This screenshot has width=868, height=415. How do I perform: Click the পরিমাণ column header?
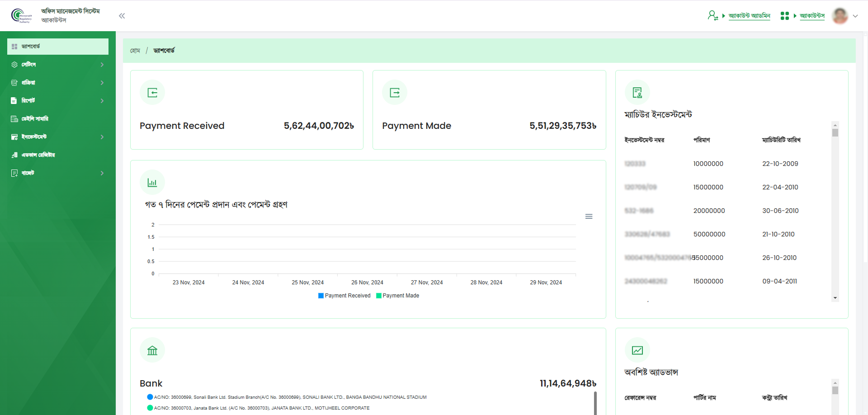[x=702, y=140]
